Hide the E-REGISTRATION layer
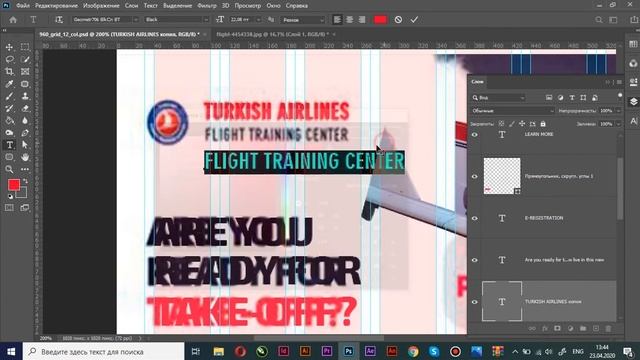This screenshot has width=640, height=360. 475,218
